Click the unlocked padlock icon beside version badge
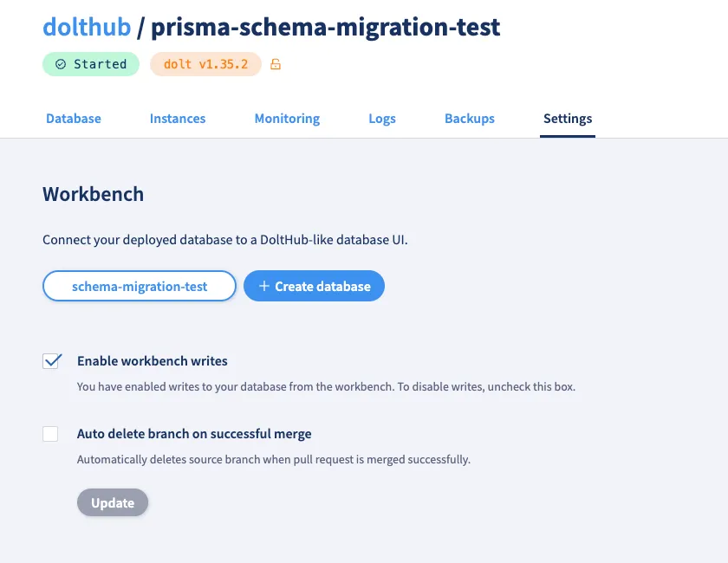The width and height of the screenshot is (728, 563). tap(276, 63)
